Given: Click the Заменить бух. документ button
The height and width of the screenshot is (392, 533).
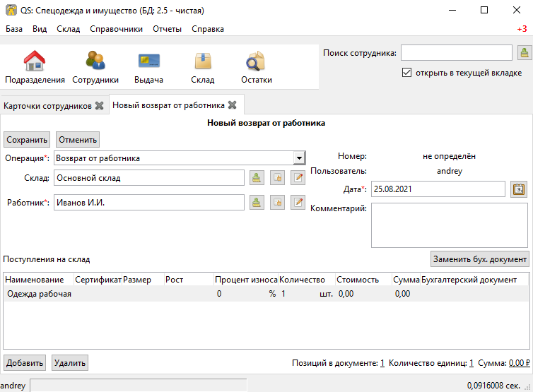Looking at the screenshot, I should (x=480, y=259).
